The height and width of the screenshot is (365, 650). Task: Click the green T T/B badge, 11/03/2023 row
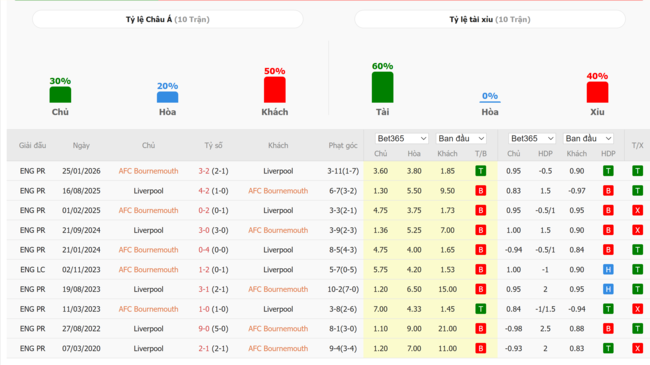(x=480, y=309)
